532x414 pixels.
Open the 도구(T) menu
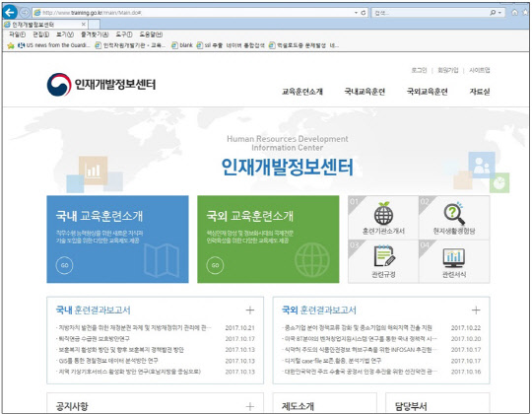tap(124, 34)
